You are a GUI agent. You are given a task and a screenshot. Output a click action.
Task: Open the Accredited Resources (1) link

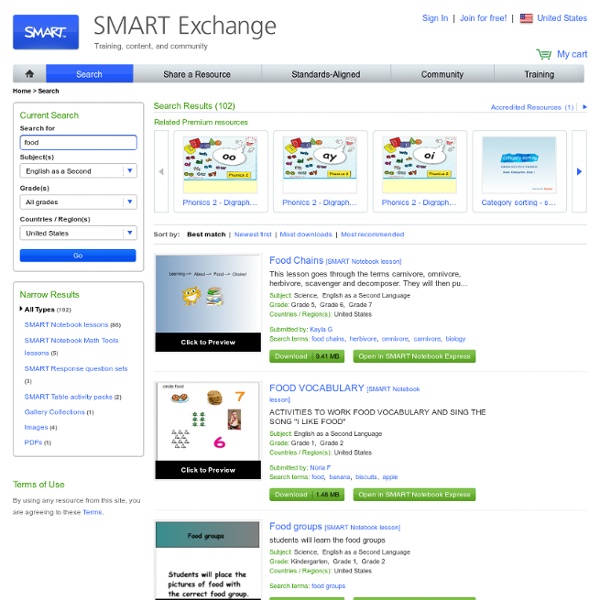pyautogui.click(x=532, y=107)
